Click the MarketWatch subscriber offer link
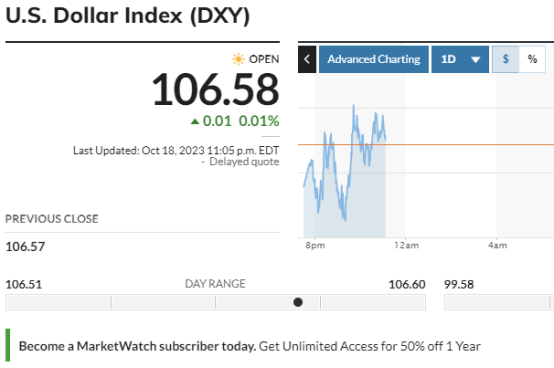The height and width of the screenshot is (368, 554). pyautogui.click(x=249, y=346)
